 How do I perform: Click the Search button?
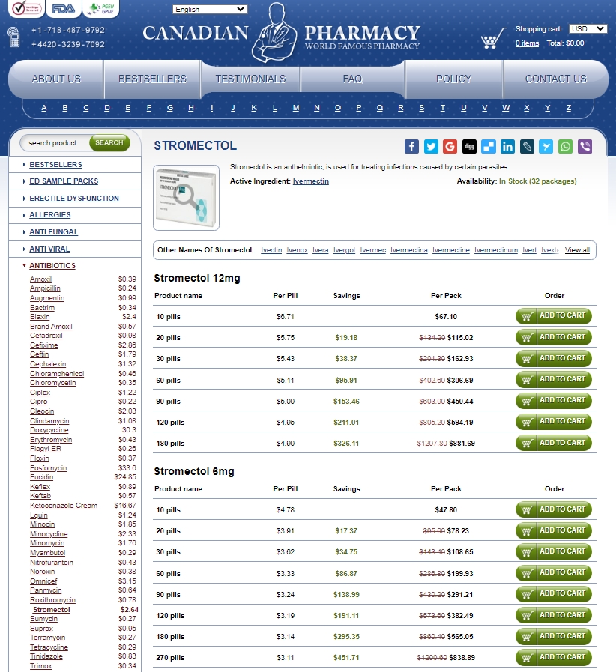click(x=109, y=142)
